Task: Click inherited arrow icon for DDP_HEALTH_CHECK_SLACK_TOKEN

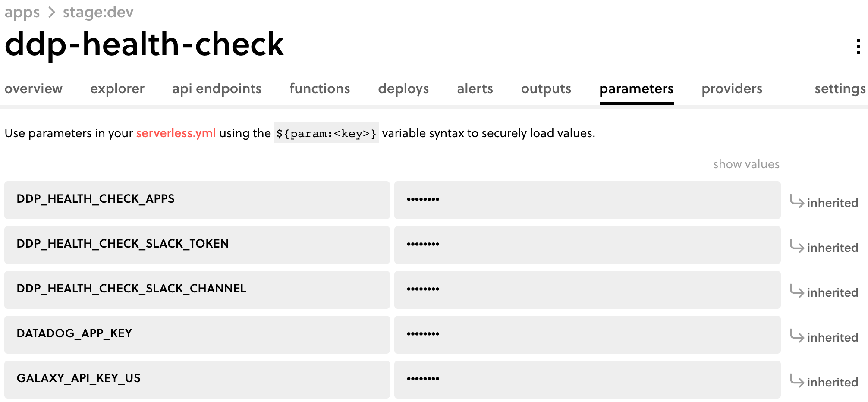Action: click(796, 246)
